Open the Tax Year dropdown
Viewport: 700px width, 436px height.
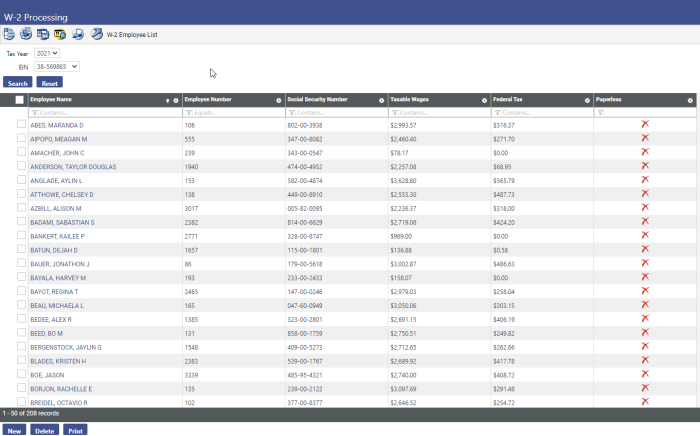pos(47,53)
